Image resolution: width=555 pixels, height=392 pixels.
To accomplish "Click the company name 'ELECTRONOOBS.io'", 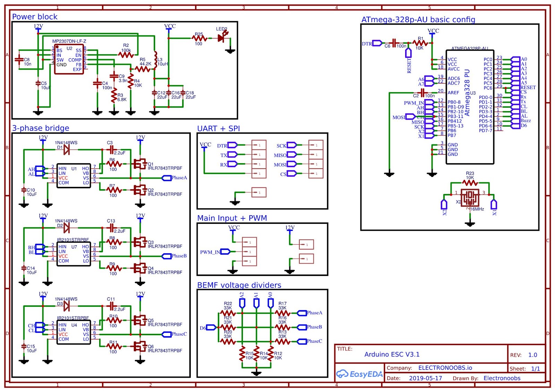I will pos(445,368).
